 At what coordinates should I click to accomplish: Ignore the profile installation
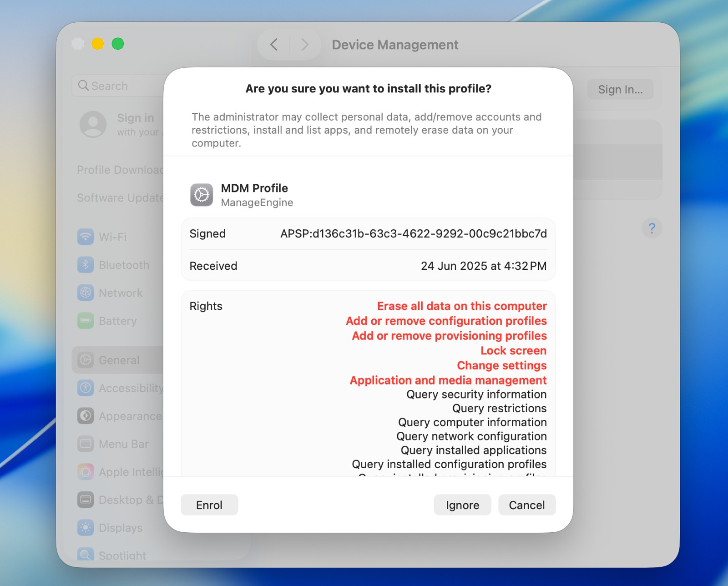point(462,505)
